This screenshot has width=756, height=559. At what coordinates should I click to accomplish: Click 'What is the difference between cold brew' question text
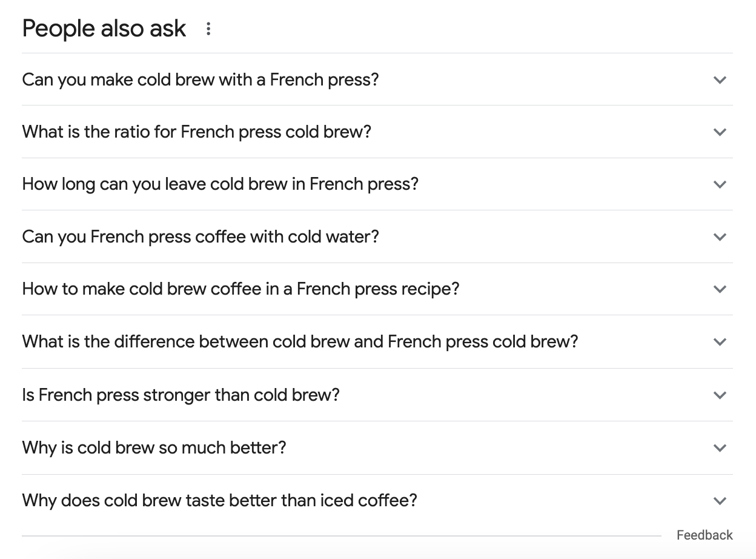[x=300, y=342]
